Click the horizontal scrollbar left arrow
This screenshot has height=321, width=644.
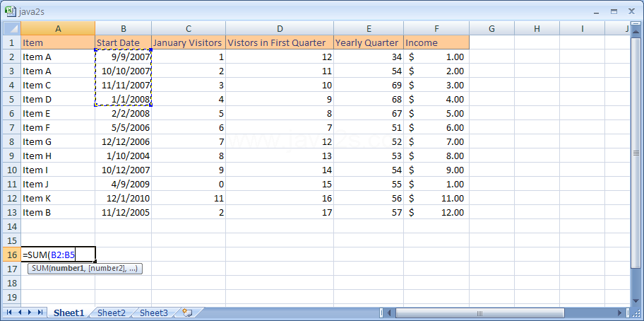coord(389,313)
